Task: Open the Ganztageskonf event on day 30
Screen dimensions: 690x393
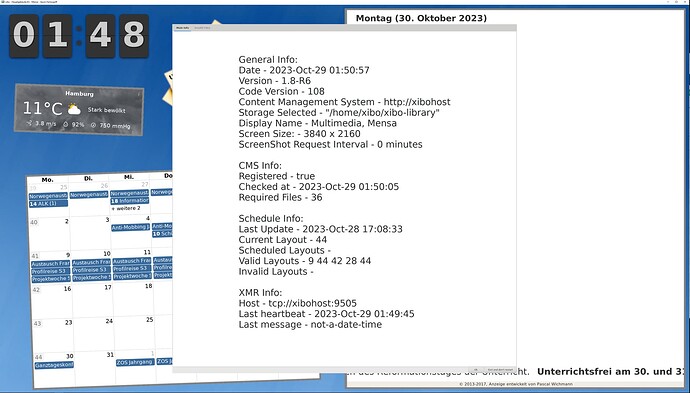Action: click(54, 365)
